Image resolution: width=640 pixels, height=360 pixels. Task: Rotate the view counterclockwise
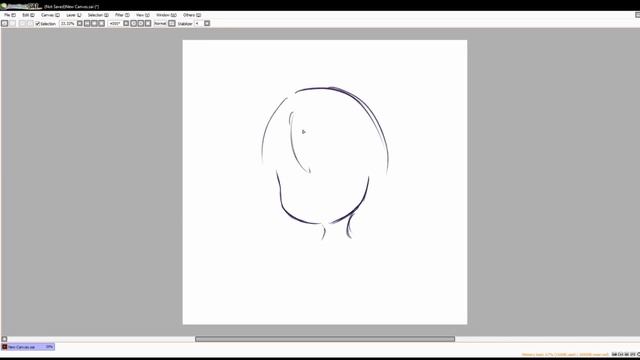(x=133, y=24)
